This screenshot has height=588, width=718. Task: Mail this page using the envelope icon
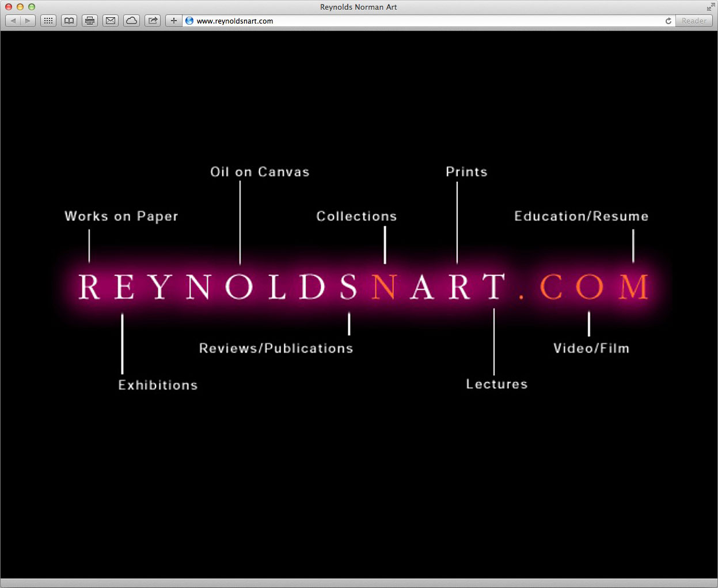[111, 21]
